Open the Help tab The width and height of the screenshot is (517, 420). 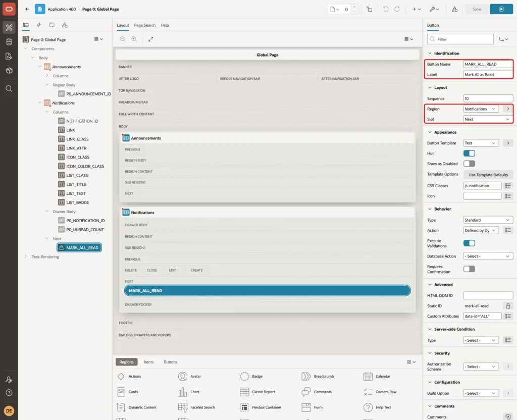click(x=165, y=25)
